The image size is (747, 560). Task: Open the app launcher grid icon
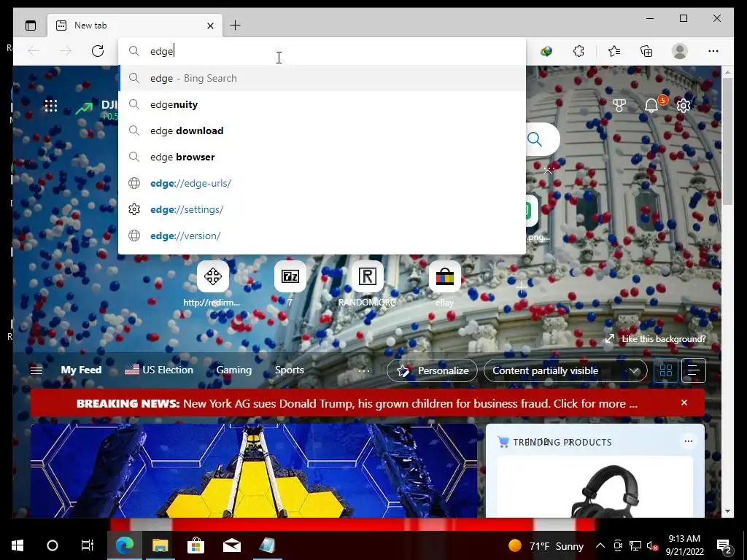[x=51, y=105]
